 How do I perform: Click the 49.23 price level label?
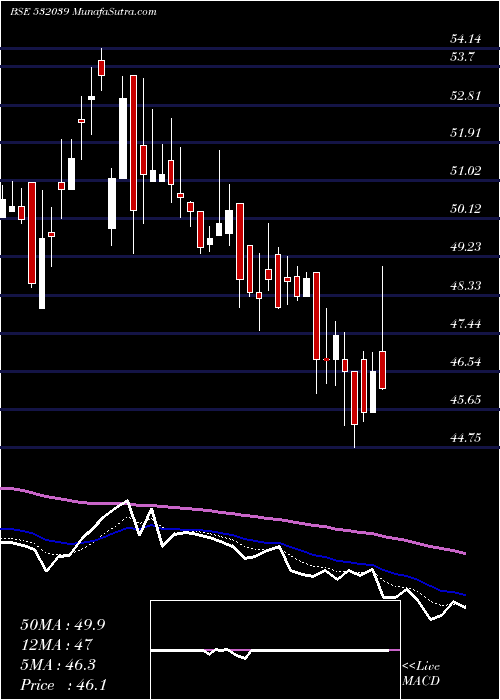point(466,247)
